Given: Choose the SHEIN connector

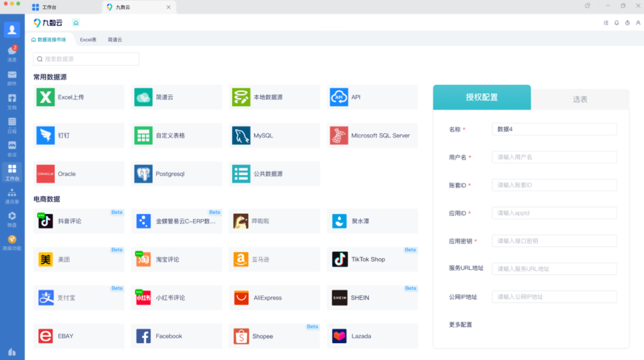Looking at the screenshot, I should coord(372,297).
